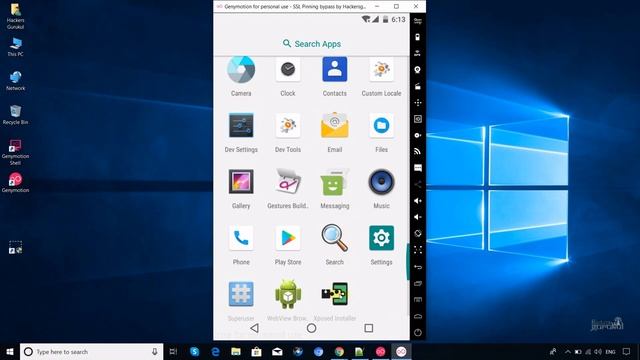Launch the Clock app

coord(288,70)
